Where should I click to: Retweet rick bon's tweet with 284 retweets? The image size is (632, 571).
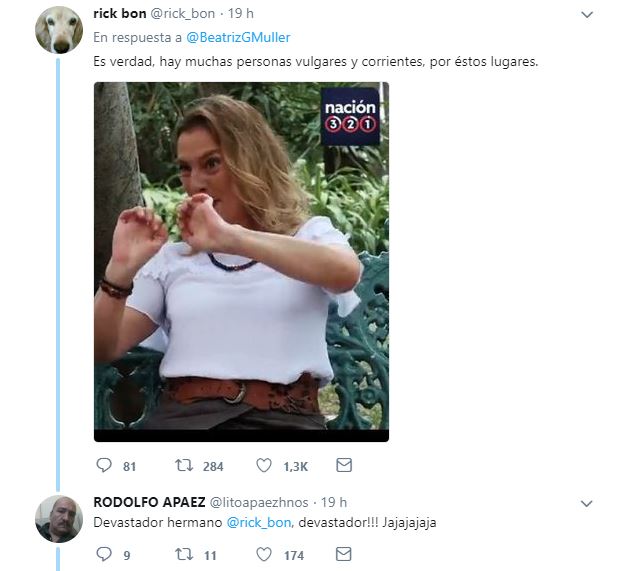point(184,466)
